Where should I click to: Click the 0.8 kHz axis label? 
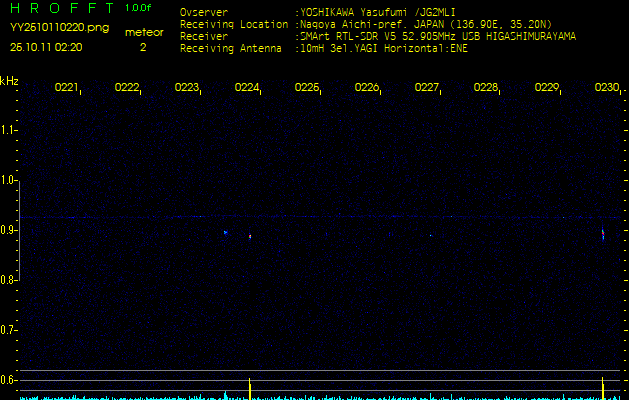7,280
